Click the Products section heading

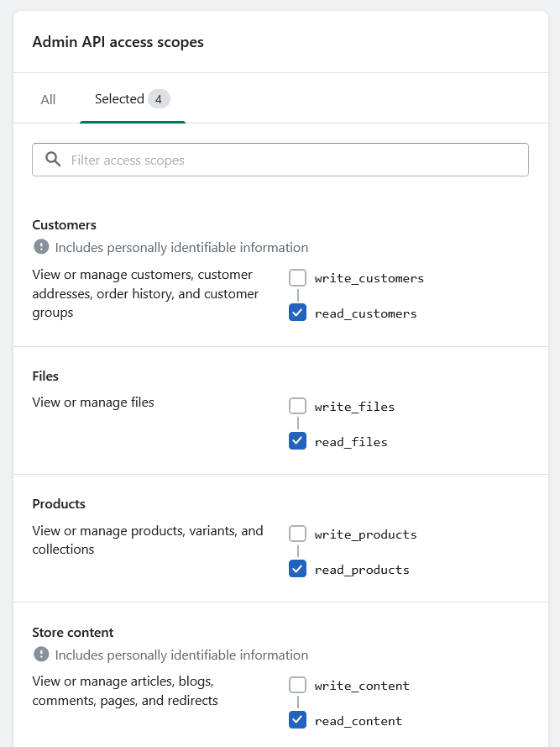coord(59,504)
